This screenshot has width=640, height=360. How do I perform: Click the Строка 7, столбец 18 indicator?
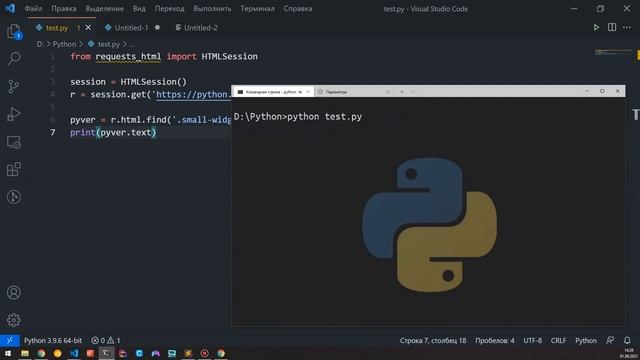pyautogui.click(x=433, y=340)
